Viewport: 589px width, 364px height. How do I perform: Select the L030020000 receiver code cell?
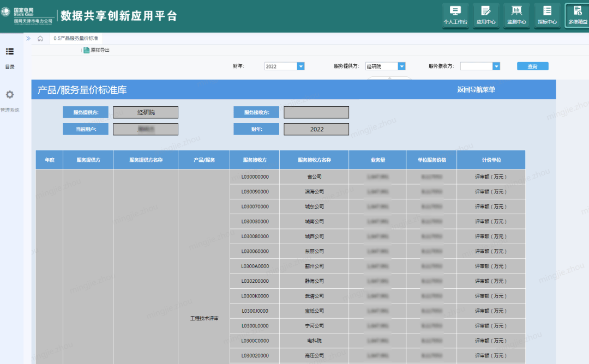(255, 355)
